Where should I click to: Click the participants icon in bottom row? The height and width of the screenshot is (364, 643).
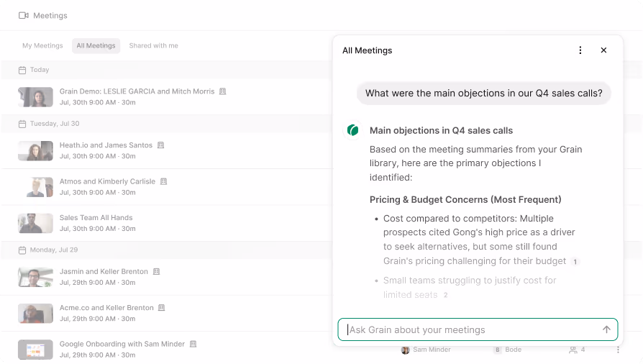[573, 350]
